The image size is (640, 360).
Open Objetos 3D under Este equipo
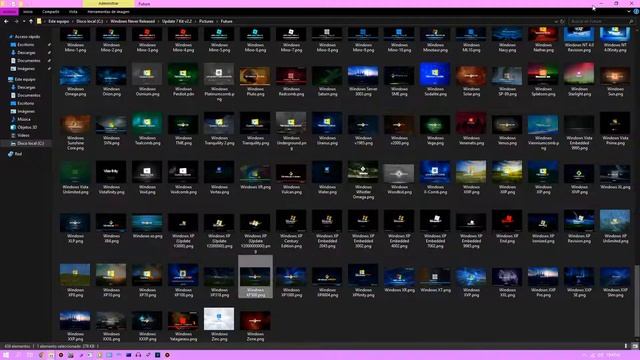coord(27,127)
